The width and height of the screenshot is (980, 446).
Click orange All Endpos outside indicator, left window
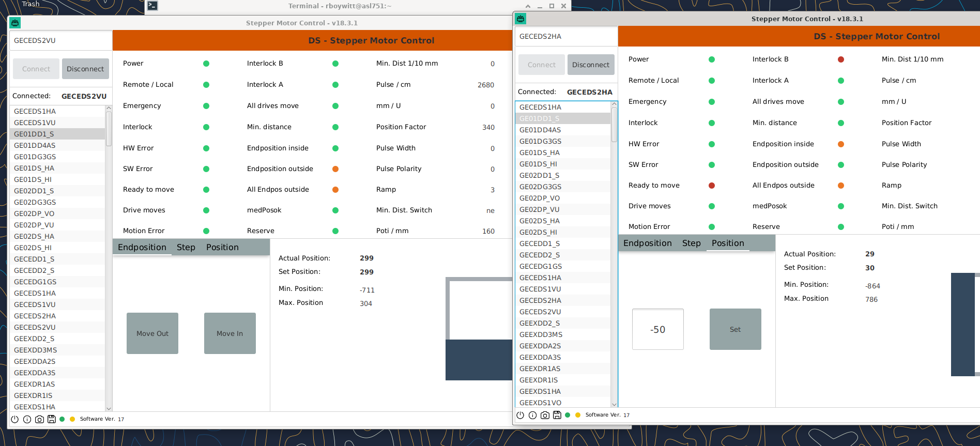[x=335, y=190]
